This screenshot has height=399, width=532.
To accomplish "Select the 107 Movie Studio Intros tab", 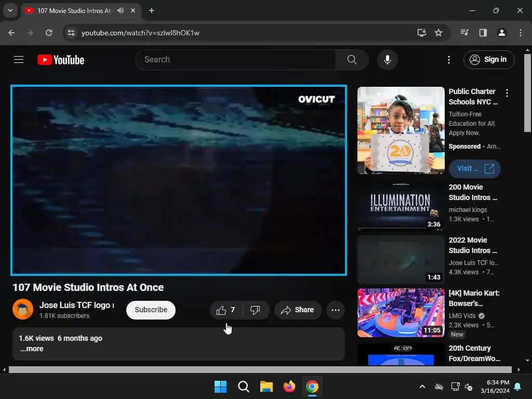I will [74, 10].
